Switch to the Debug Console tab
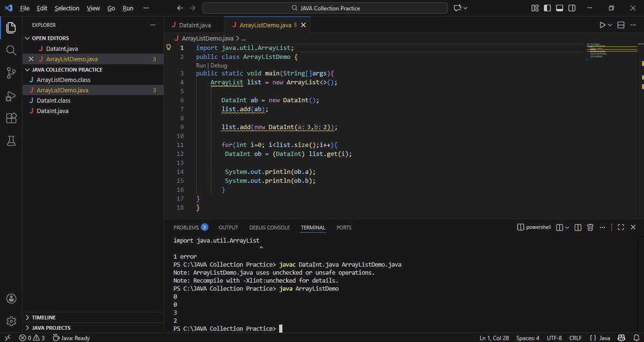This screenshot has width=644, height=342. tap(269, 227)
